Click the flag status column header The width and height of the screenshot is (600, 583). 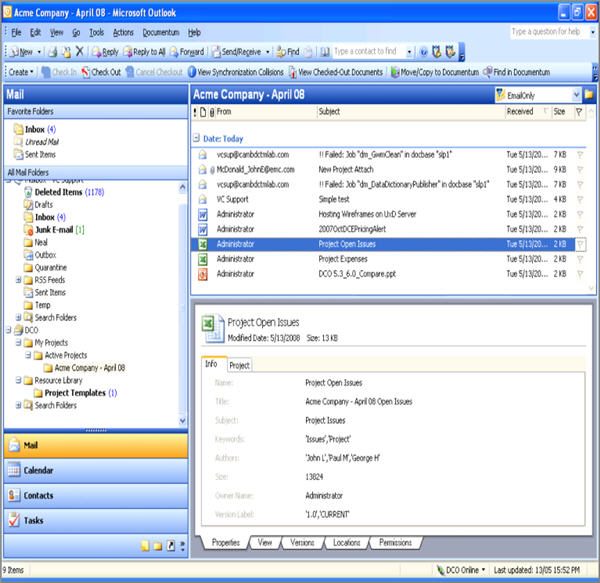(579, 112)
